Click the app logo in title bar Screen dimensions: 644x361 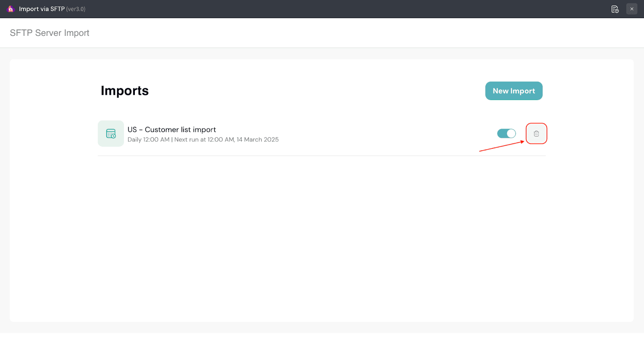pyautogui.click(x=11, y=9)
